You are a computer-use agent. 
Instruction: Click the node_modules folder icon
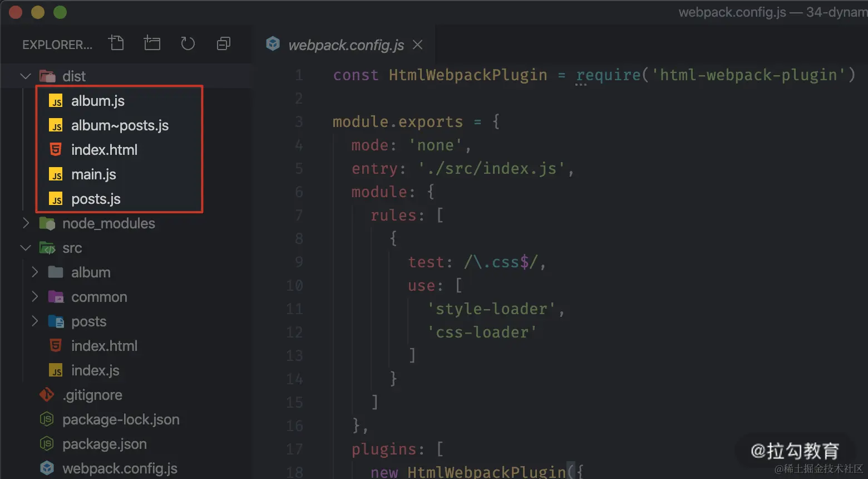pos(47,223)
